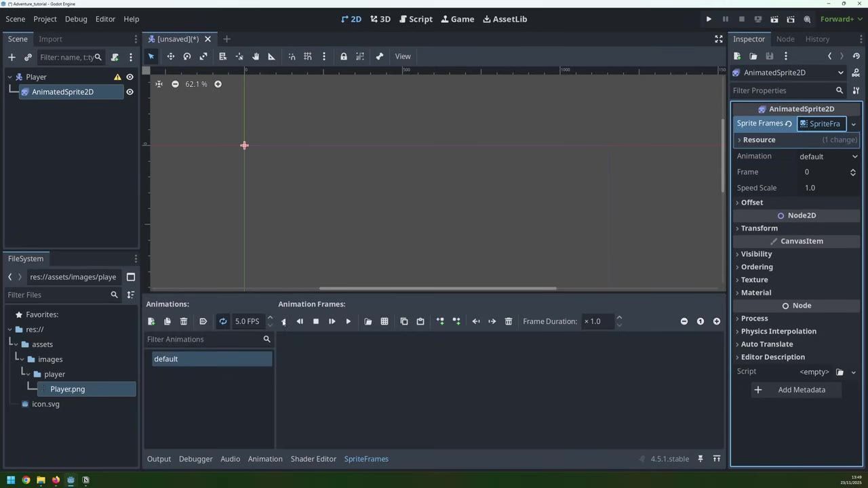868x488 pixels.
Task: Toggle smart snap in the viewport toolbar
Action: point(292,56)
